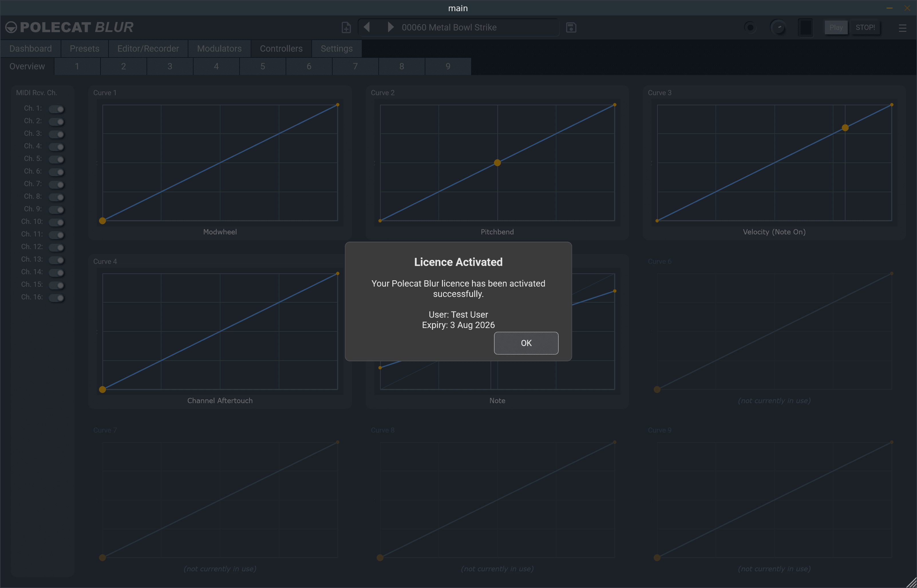Click the resize grip at window corner
This screenshot has width=917, height=588.
(x=911, y=583)
